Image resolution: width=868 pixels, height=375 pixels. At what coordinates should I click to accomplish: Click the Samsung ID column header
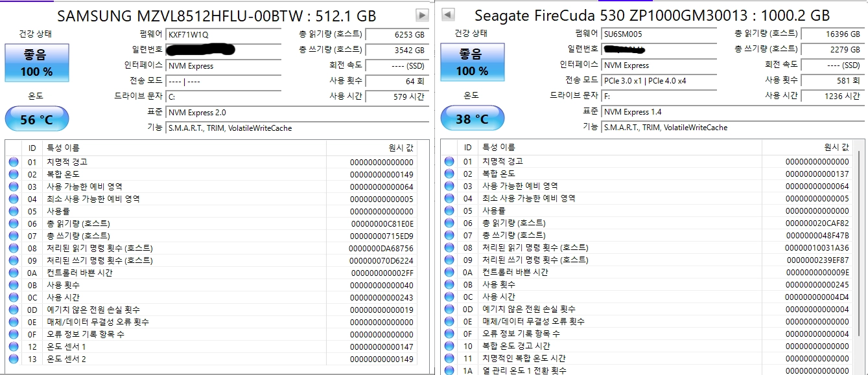tap(32, 148)
